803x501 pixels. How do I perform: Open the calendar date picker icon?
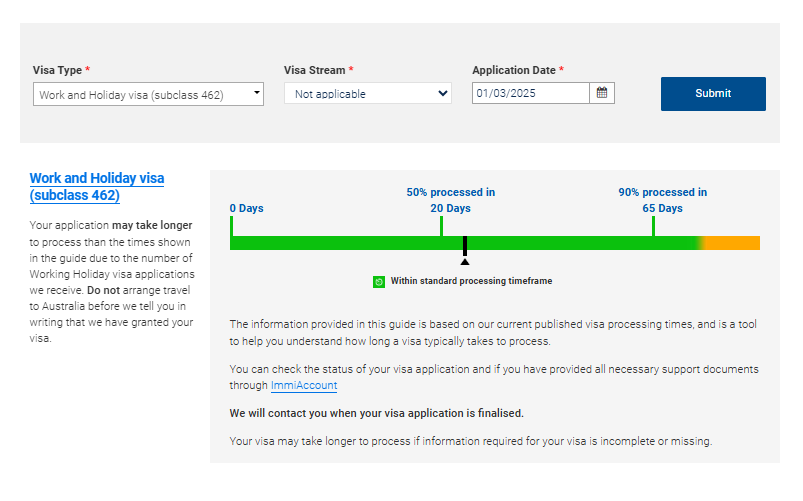[602, 93]
